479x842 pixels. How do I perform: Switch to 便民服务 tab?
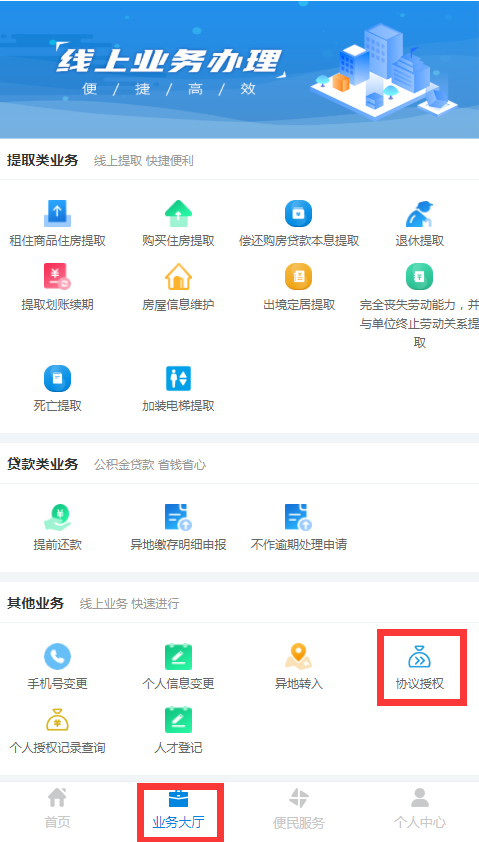(x=299, y=808)
